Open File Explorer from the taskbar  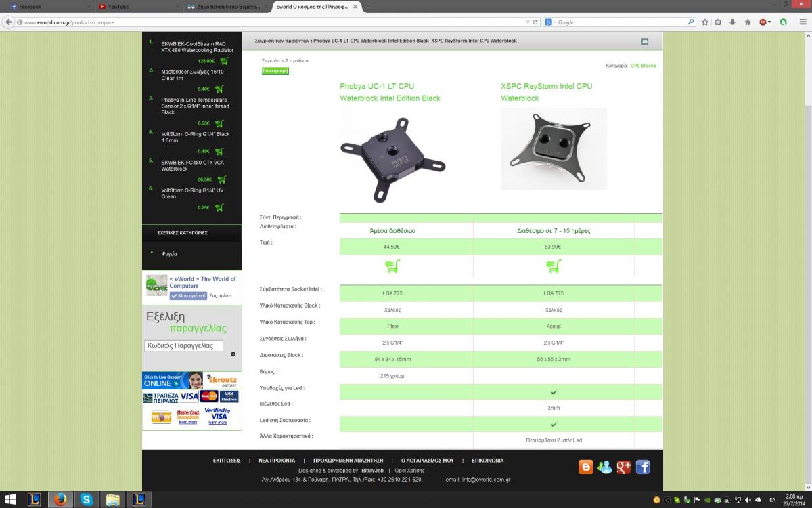(112, 500)
